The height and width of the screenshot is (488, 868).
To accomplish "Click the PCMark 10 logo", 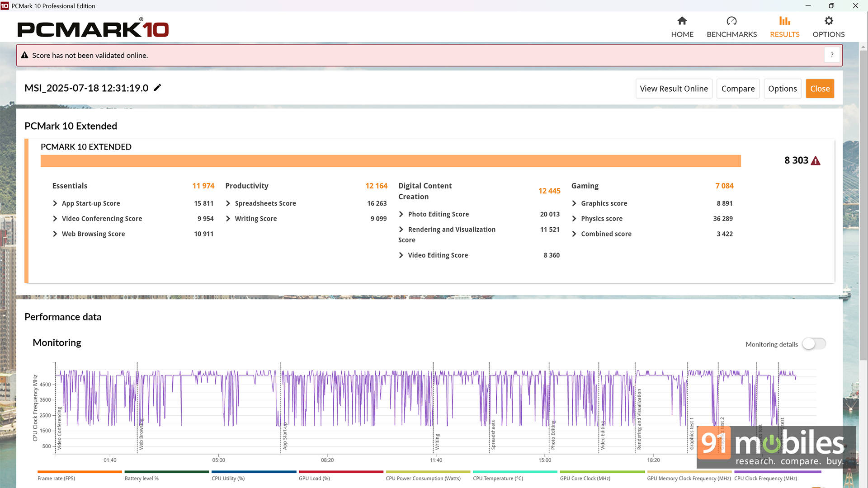I will [93, 28].
